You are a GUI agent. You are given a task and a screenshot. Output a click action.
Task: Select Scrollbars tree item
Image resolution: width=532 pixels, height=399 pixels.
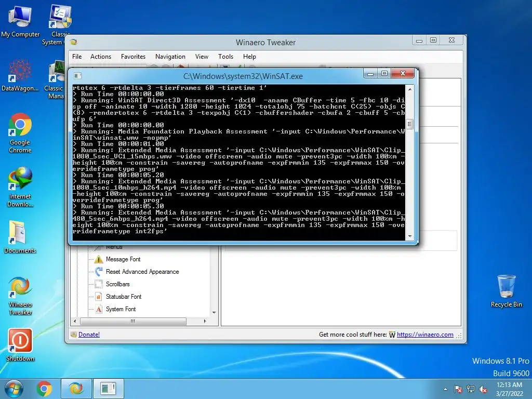(118, 284)
